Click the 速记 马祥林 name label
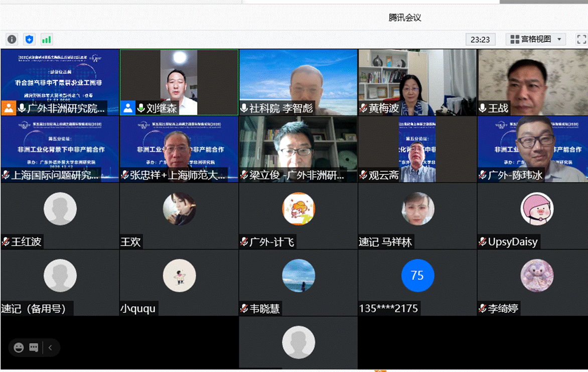The image size is (588, 372). pyautogui.click(x=385, y=242)
